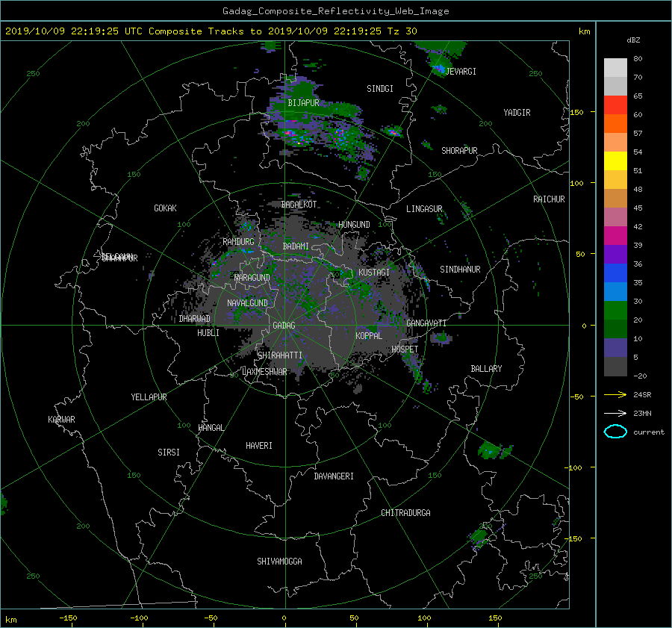Screen dimensions: 672x628
Task: Click the BIJAPUR city label
Action: (x=303, y=103)
